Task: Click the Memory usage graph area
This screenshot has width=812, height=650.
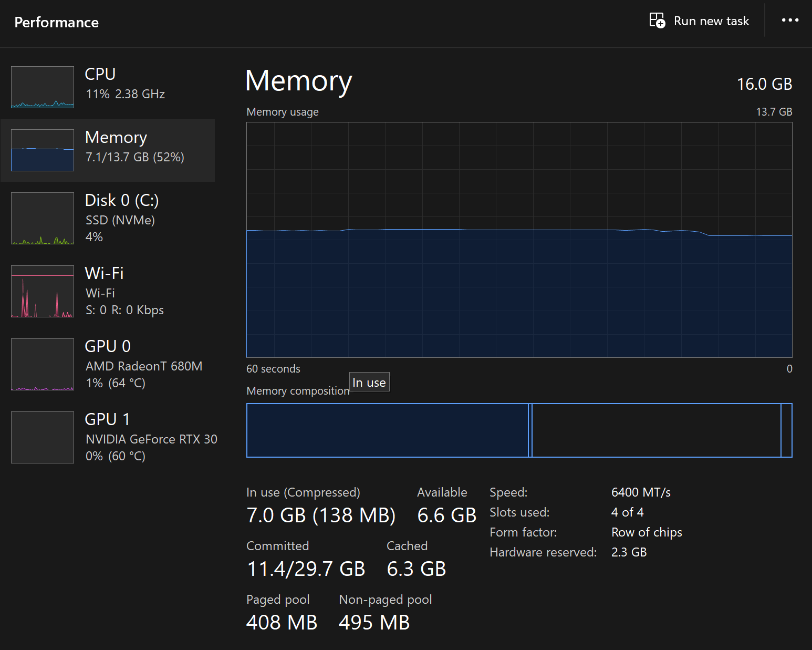Action: 519,240
